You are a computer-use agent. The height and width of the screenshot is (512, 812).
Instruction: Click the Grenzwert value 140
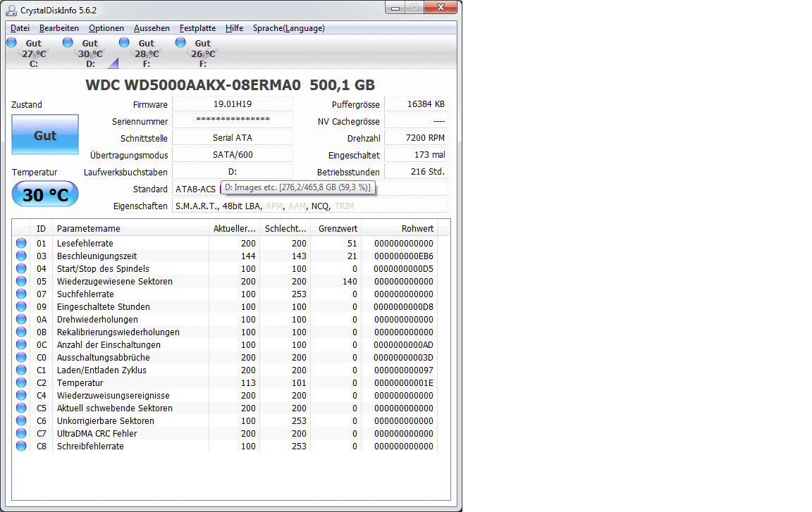point(350,281)
